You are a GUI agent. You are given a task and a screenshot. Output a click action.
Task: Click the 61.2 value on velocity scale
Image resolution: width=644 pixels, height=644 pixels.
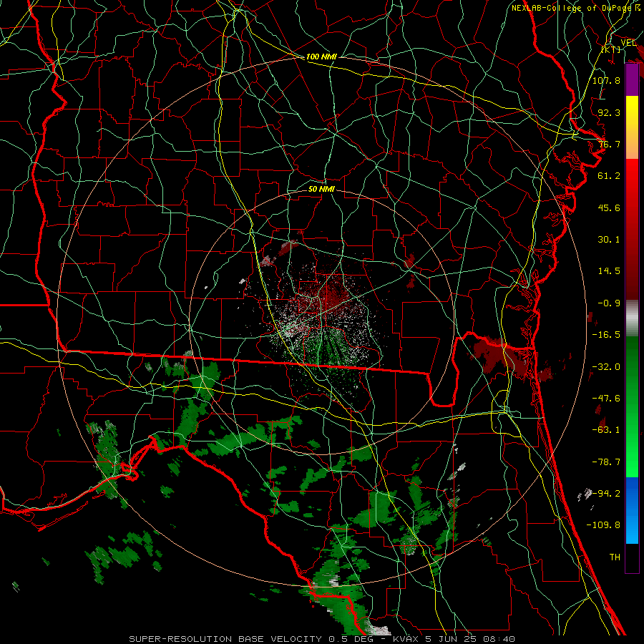click(x=609, y=176)
